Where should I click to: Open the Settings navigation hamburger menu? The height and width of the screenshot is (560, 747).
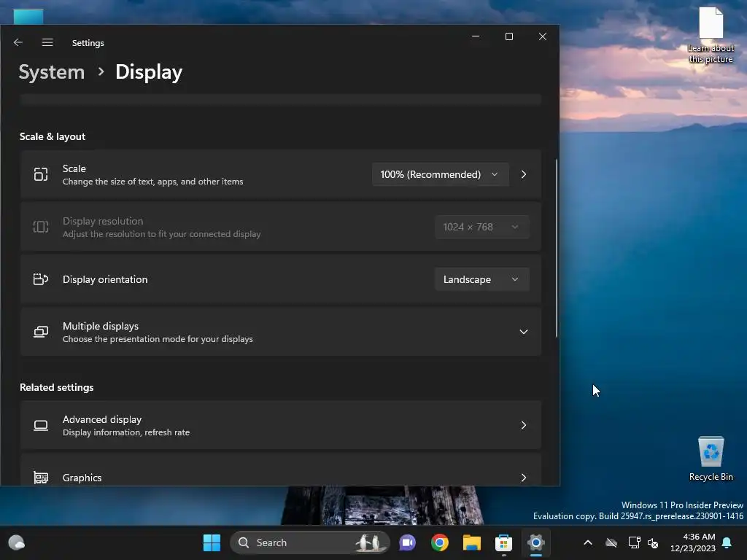point(47,42)
